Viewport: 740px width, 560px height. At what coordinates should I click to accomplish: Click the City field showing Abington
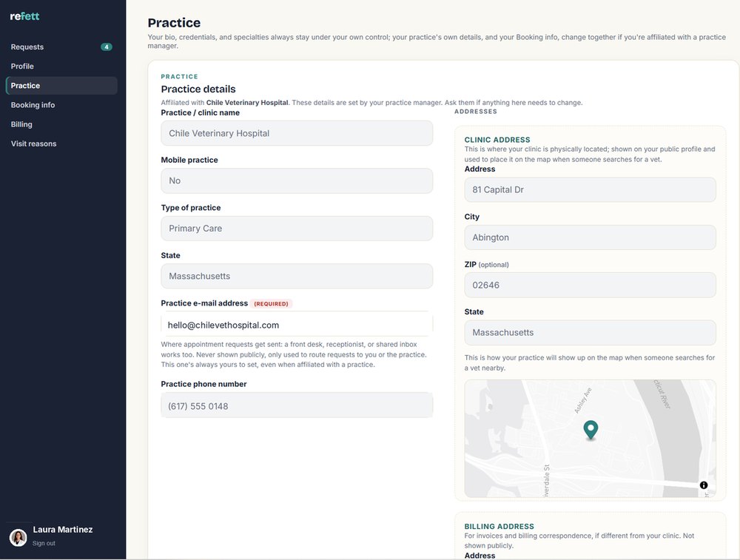click(590, 237)
